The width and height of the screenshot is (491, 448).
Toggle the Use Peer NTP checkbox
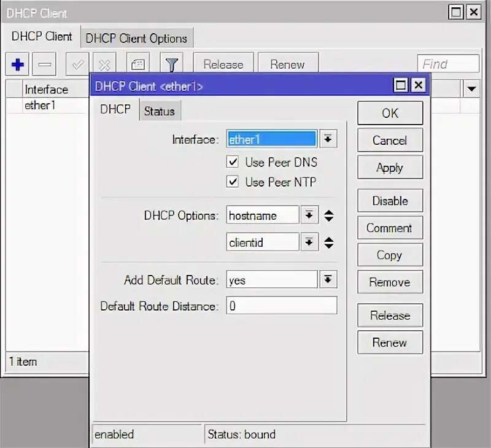coord(233,182)
